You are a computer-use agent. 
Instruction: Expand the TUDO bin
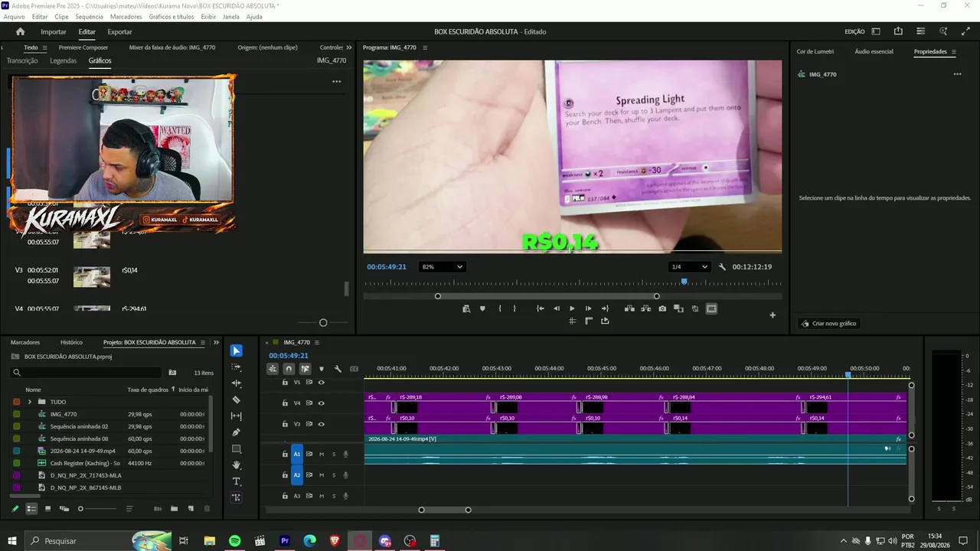coord(30,402)
